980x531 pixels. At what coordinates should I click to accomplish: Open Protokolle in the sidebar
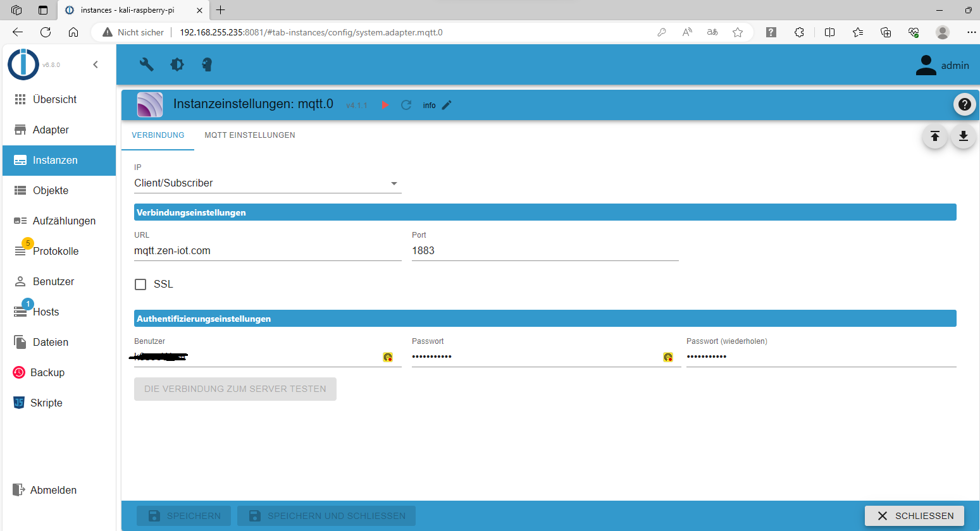click(x=59, y=251)
